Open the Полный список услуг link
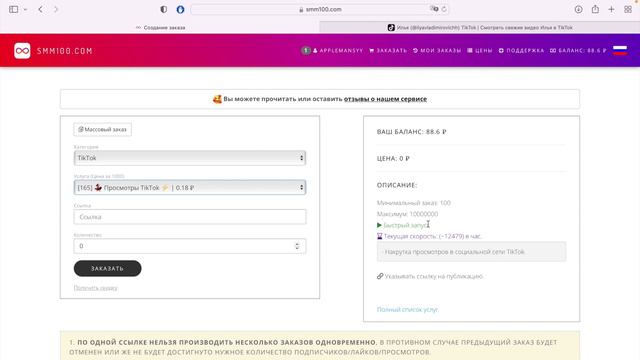Viewport: 640px width, 360px height. coord(407,309)
